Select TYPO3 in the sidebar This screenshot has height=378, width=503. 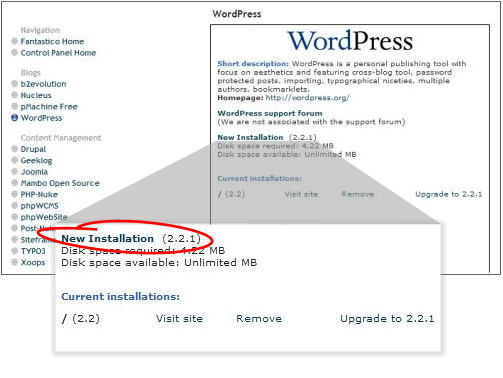pyautogui.click(x=33, y=251)
